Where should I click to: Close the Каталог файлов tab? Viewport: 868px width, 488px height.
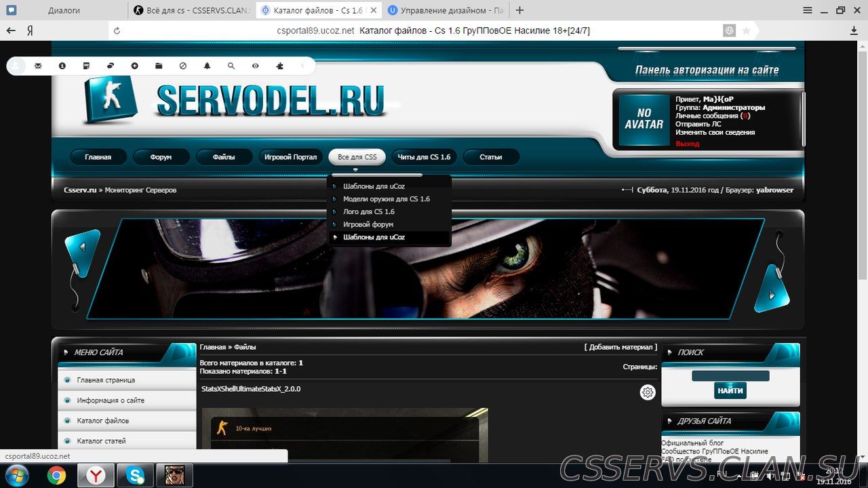point(373,10)
